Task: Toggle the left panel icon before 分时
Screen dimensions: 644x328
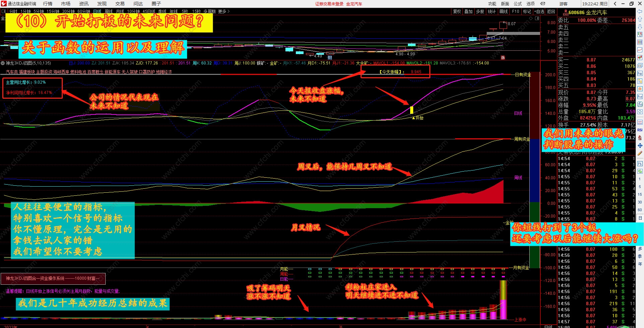Action: (x=4, y=11)
